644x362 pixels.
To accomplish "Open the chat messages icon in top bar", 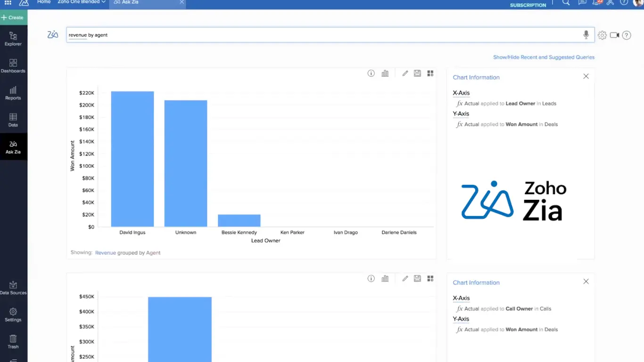I will pos(582,2).
